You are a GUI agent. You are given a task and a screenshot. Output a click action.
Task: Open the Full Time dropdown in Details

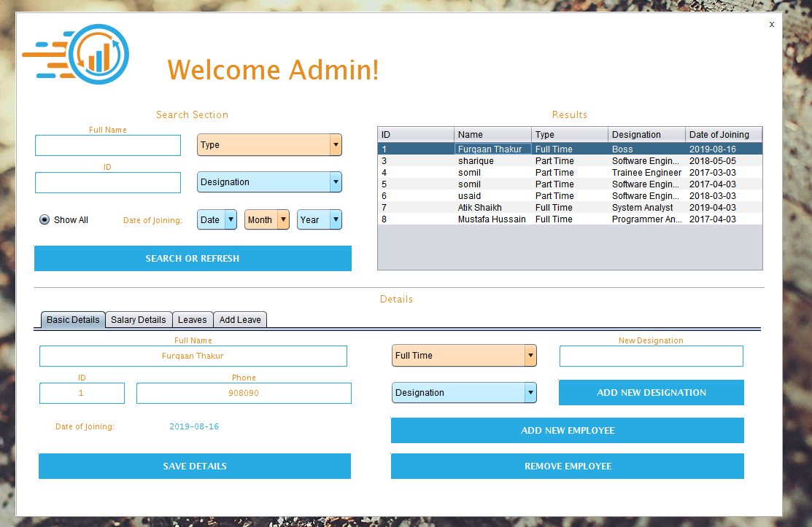(464, 356)
